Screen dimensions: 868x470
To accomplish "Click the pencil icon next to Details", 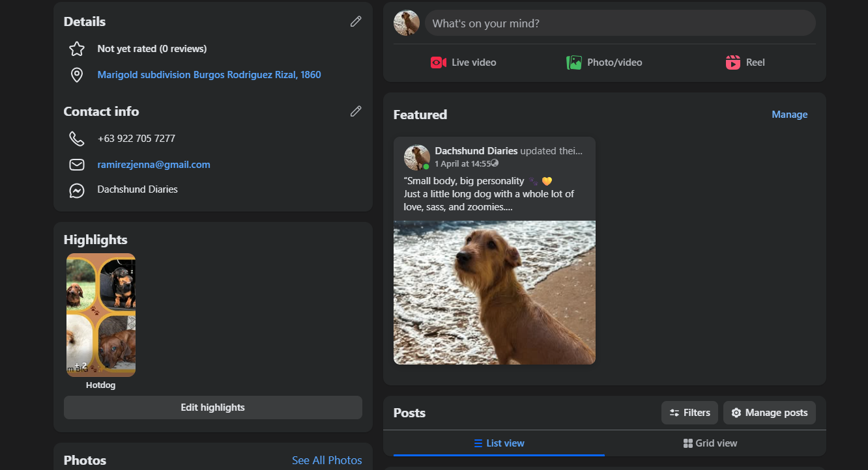I will click(x=356, y=21).
